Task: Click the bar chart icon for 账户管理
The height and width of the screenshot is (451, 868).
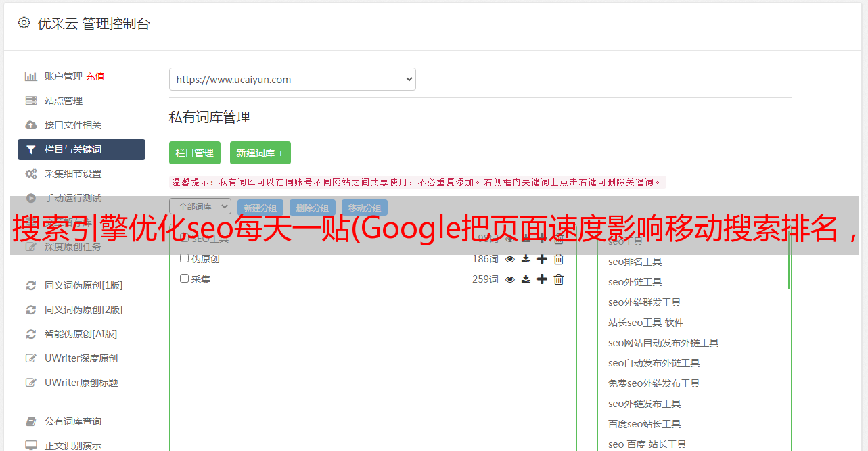Action: [31, 76]
